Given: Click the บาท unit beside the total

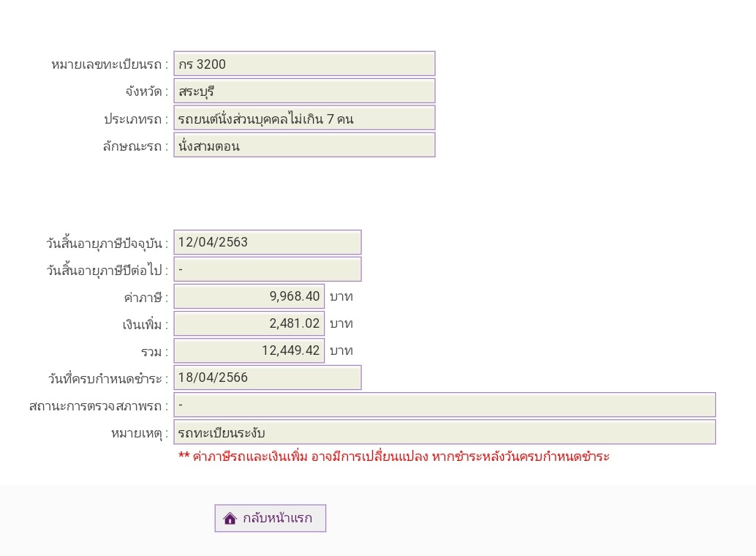Looking at the screenshot, I should click(341, 350).
